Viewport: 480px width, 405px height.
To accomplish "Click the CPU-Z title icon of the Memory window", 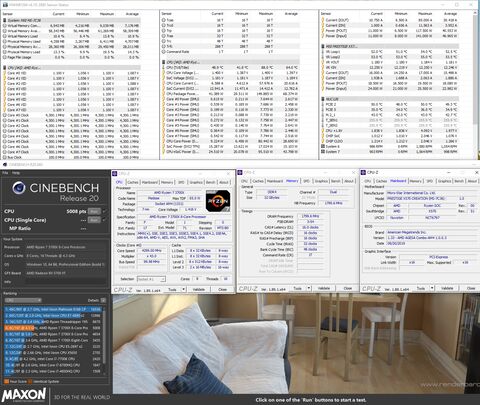I will pos(240,172).
